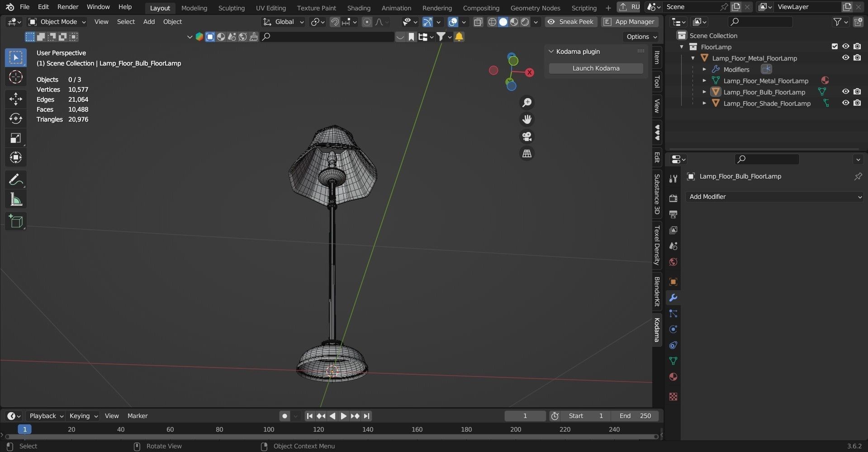Choose the Annotate tool
Screen dimensions: 868x452
click(x=16, y=180)
